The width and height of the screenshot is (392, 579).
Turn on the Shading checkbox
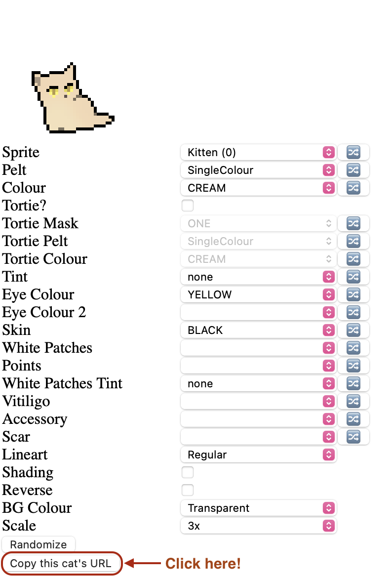188,472
